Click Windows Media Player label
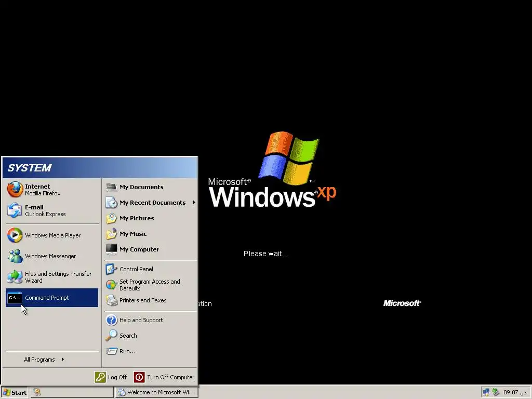This screenshot has width=532, height=399. 53,235
